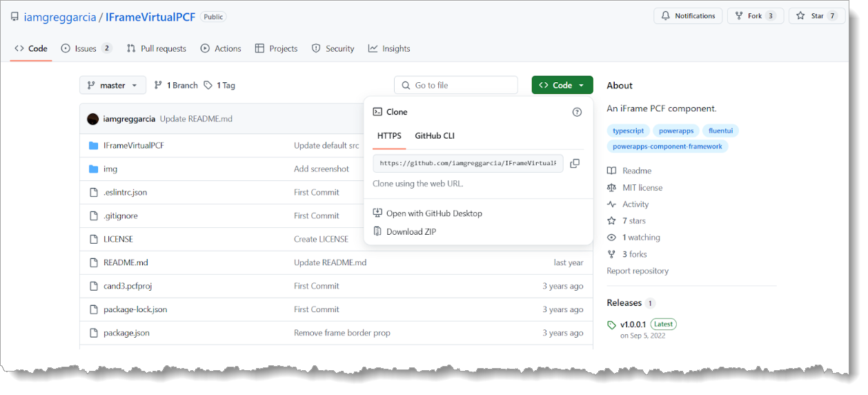Open the Insights tab
Image resolution: width=868 pixels, height=395 pixels.
pyautogui.click(x=389, y=48)
